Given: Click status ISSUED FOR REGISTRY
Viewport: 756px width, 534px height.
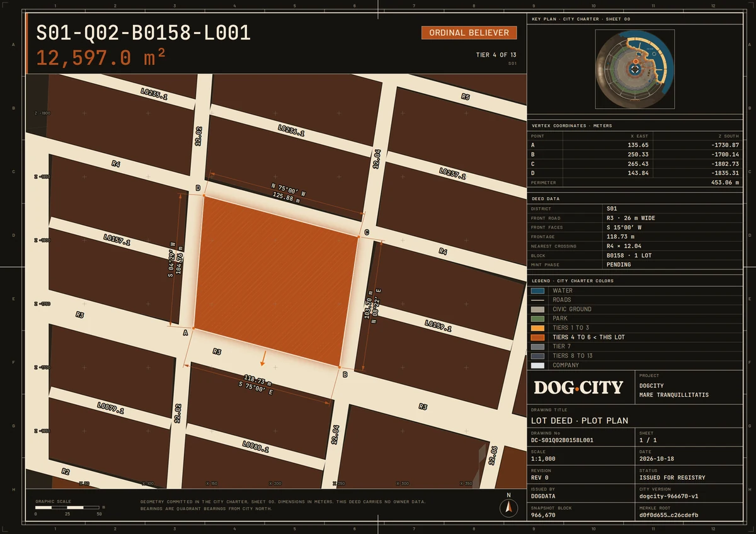Looking at the screenshot, I should (672, 478).
